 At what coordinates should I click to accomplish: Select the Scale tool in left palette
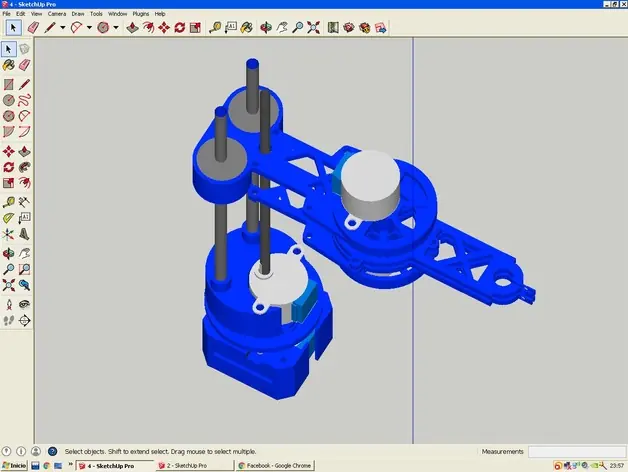coord(8,183)
